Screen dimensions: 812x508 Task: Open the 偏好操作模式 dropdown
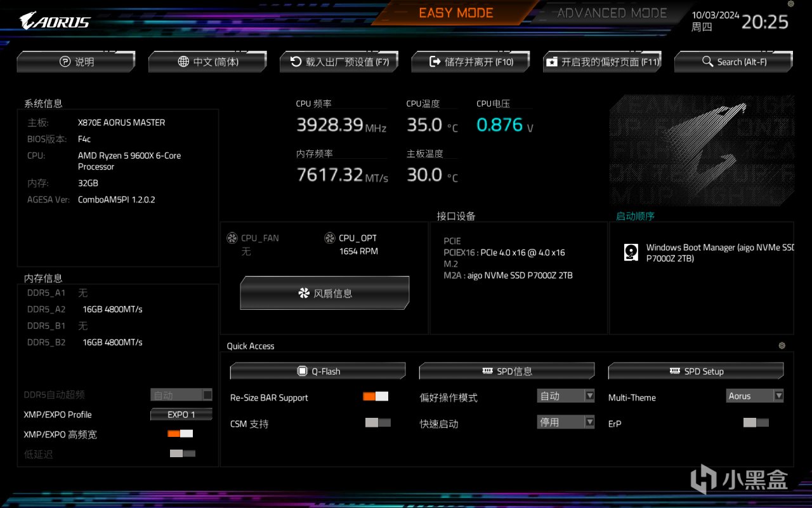coord(566,396)
